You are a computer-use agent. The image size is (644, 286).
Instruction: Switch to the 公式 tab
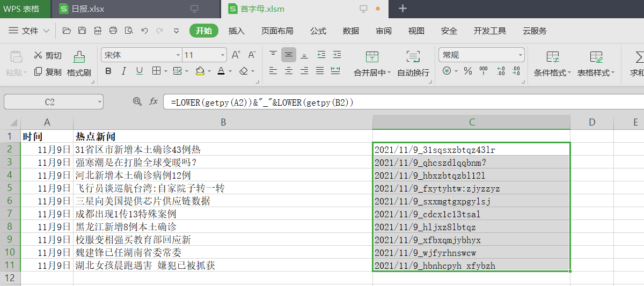click(318, 31)
